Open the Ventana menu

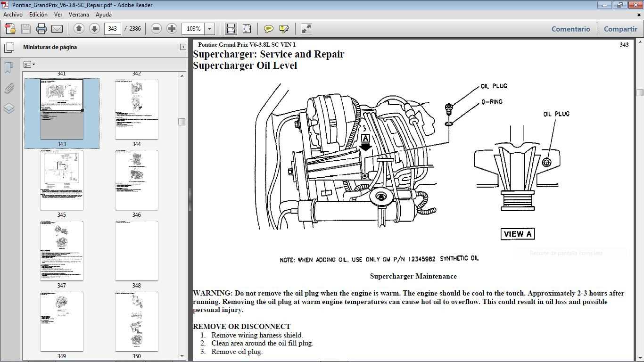[79, 15]
